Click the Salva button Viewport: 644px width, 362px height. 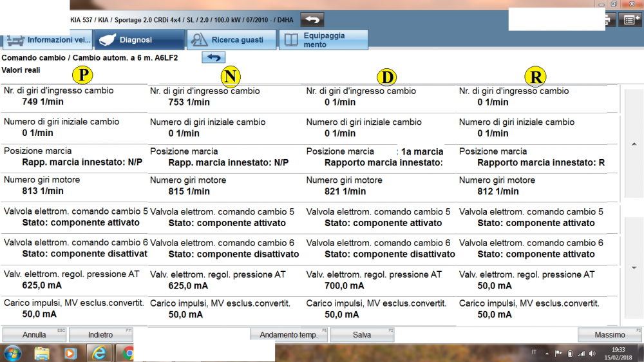pyautogui.click(x=362, y=335)
